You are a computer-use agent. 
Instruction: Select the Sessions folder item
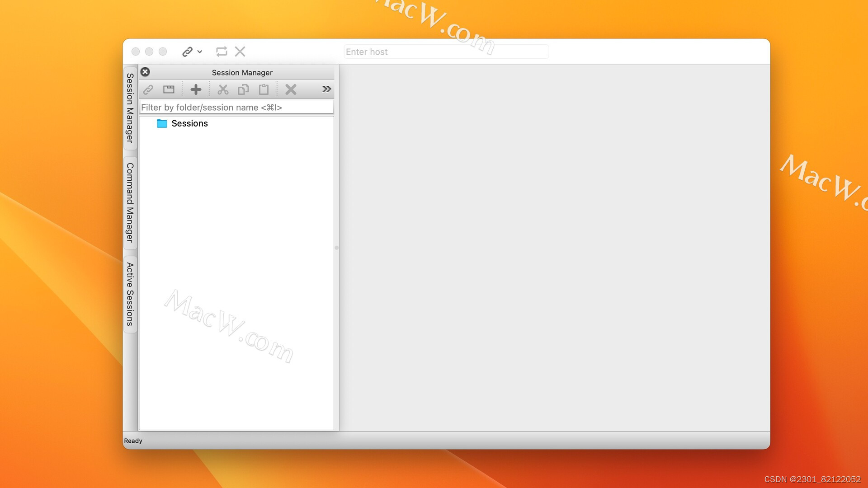[x=189, y=123]
